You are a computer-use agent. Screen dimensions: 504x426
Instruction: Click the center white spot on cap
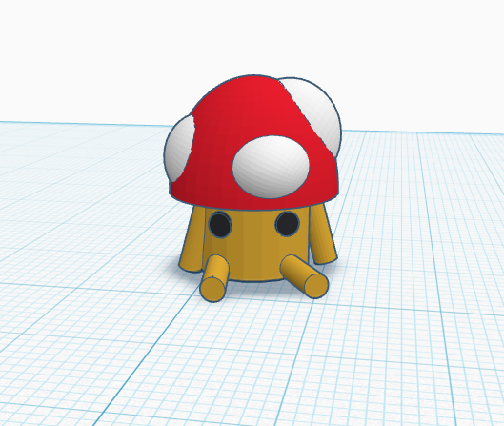pos(271,167)
